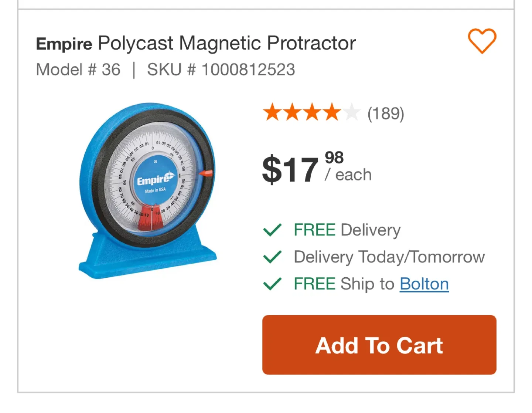This screenshot has width=532, height=413.
Task: Open the Bolton store link
Action: pos(424,284)
